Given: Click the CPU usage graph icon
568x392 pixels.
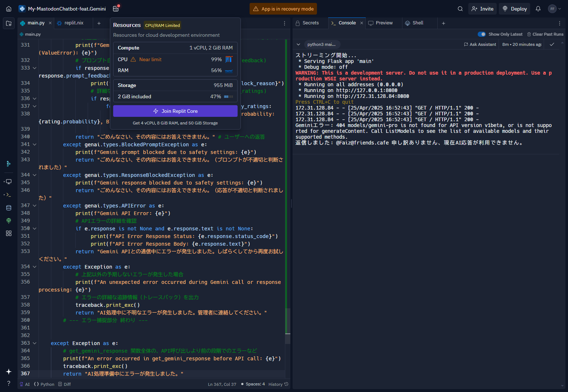Looking at the screenshot, I should 229,59.
